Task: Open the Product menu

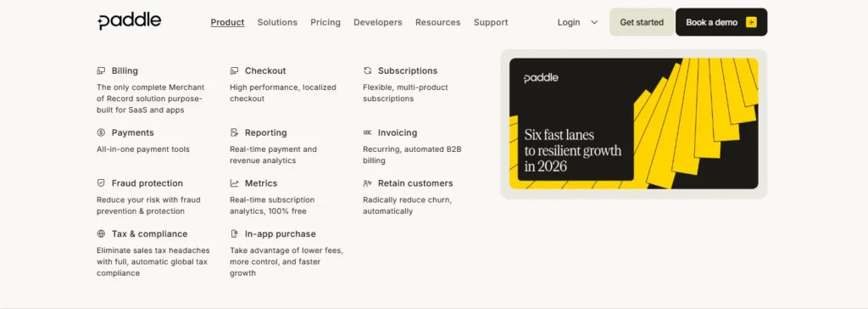Action: pos(227,22)
